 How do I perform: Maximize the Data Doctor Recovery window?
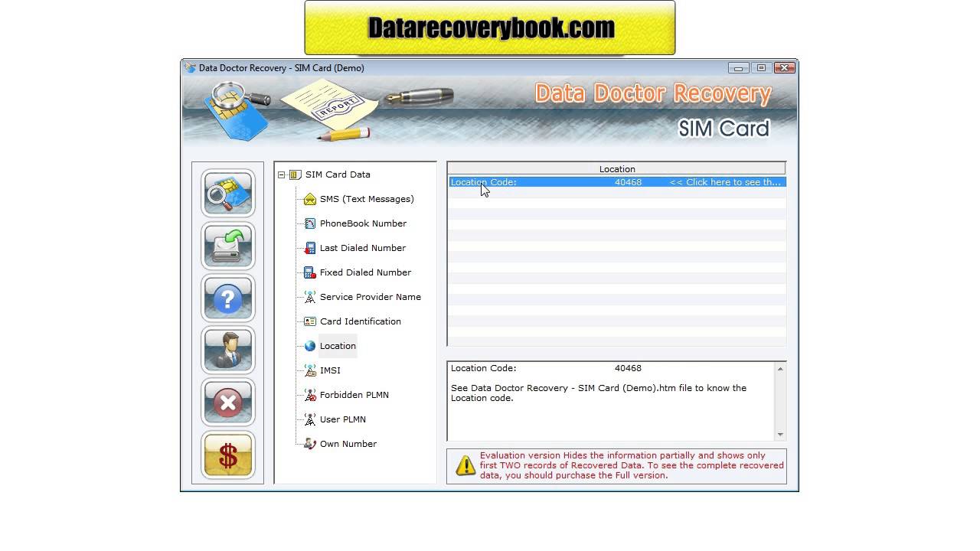pyautogui.click(x=761, y=67)
